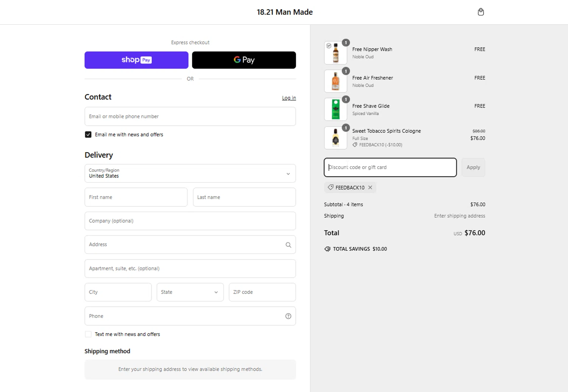This screenshot has width=568, height=392.
Task: Click the Free Shave Glide product thumbnail
Action: tap(335, 109)
